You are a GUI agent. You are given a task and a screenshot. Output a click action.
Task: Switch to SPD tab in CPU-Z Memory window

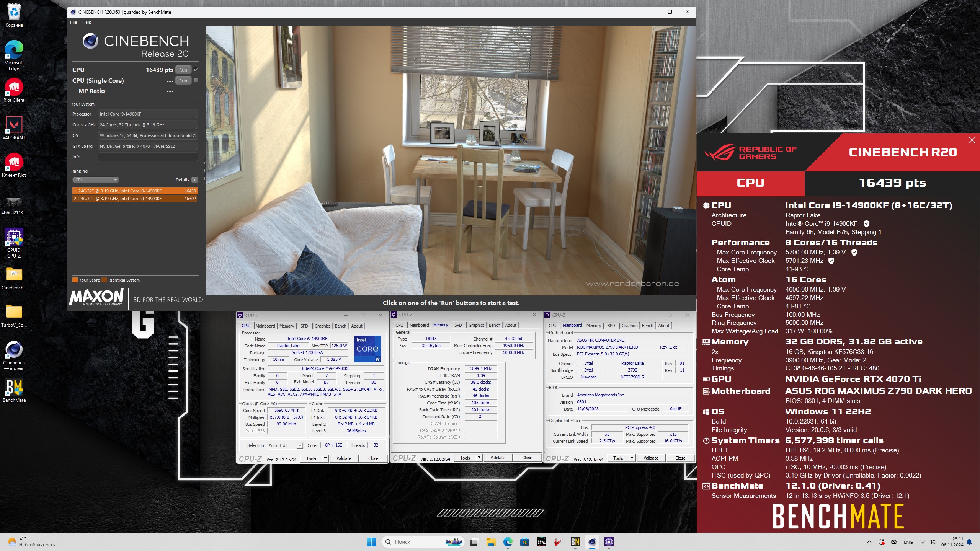(458, 325)
